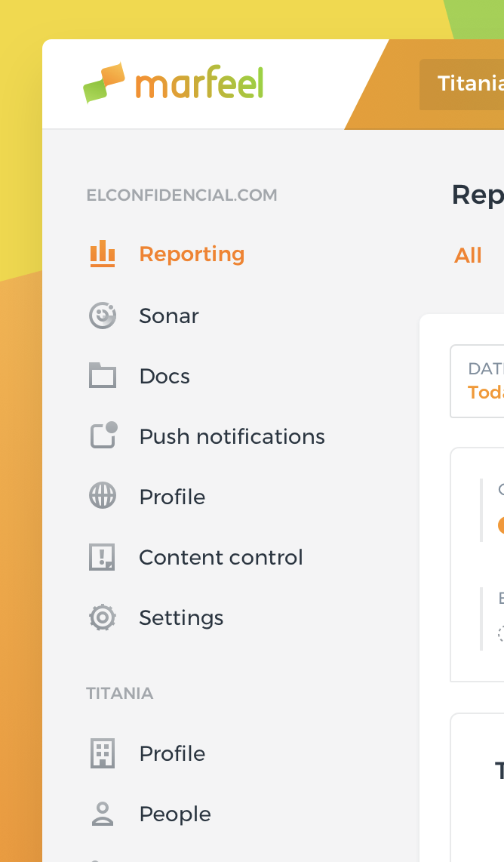Click the Sonar radar icon

pyautogui.click(x=103, y=316)
